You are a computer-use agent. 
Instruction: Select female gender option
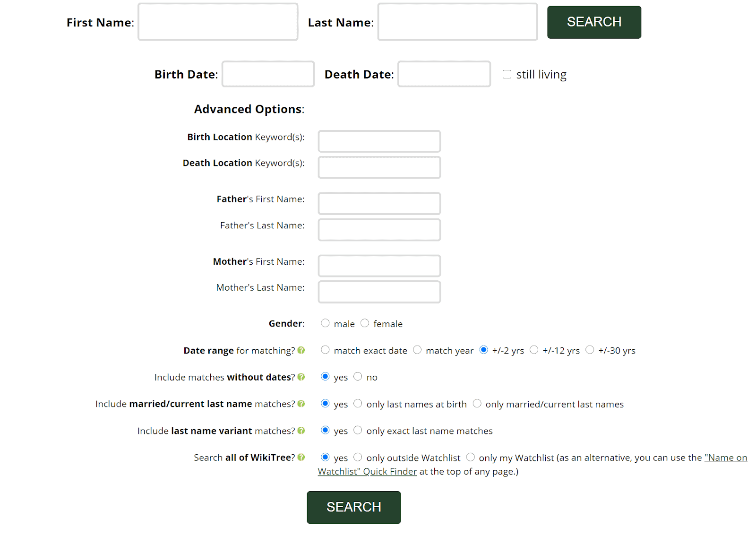(x=365, y=323)
